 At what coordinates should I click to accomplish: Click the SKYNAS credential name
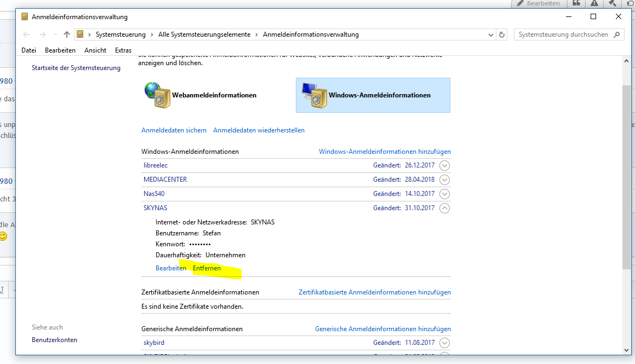(x=155, y=208)
